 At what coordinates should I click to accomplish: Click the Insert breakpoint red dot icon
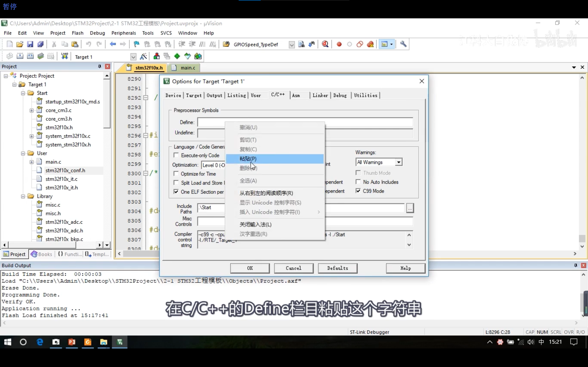(x=339, y=44)
